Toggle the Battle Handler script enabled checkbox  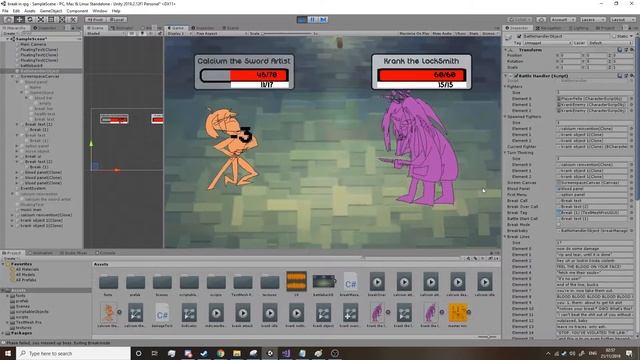pyautogui.click(x=516, y=76)
